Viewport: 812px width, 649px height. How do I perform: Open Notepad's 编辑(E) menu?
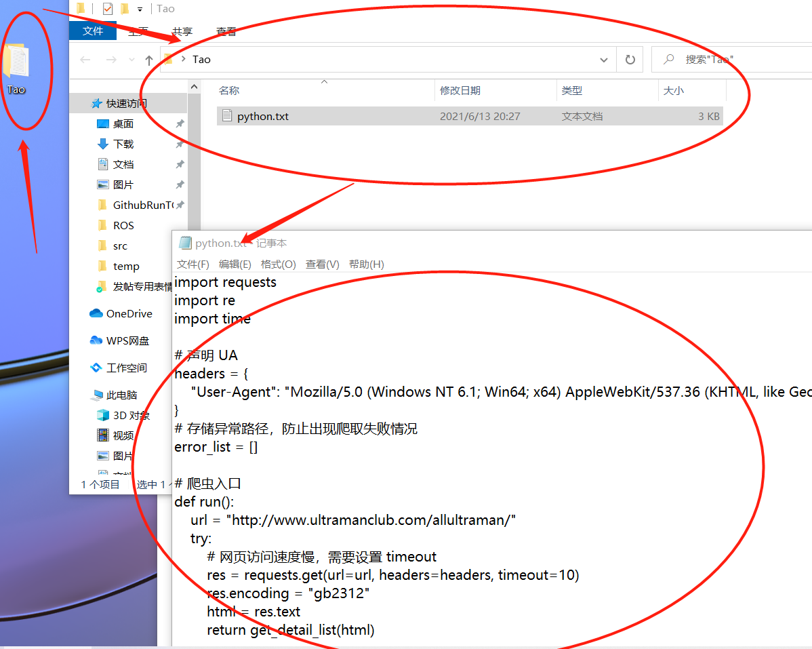coord(235,264)
